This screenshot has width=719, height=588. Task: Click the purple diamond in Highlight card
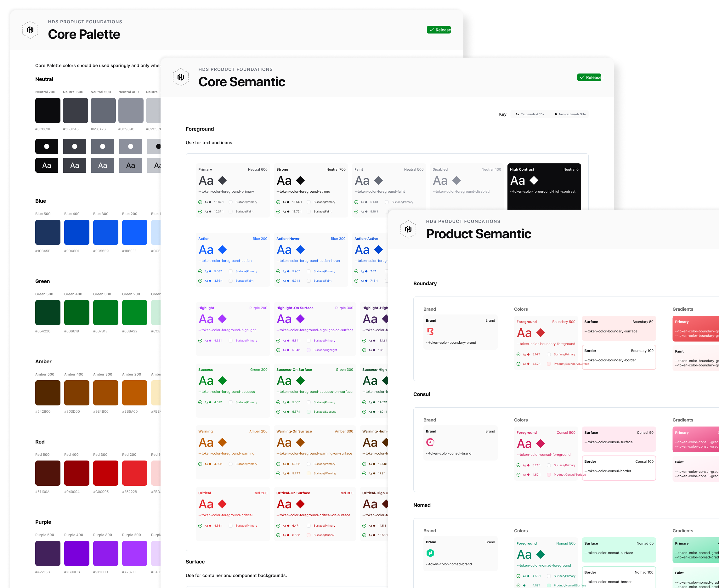[222, 319]
